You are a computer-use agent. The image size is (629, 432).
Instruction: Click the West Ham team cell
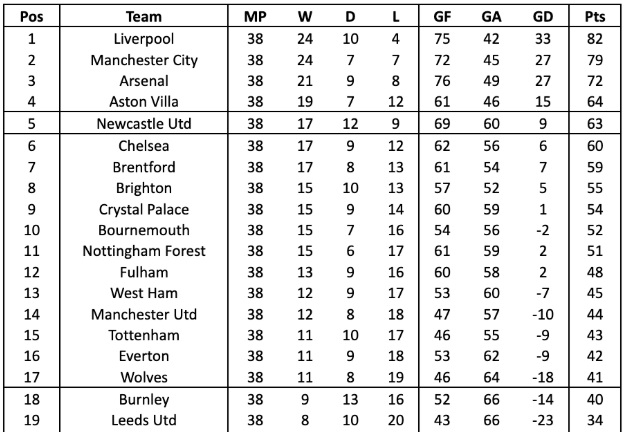[144, 293]
